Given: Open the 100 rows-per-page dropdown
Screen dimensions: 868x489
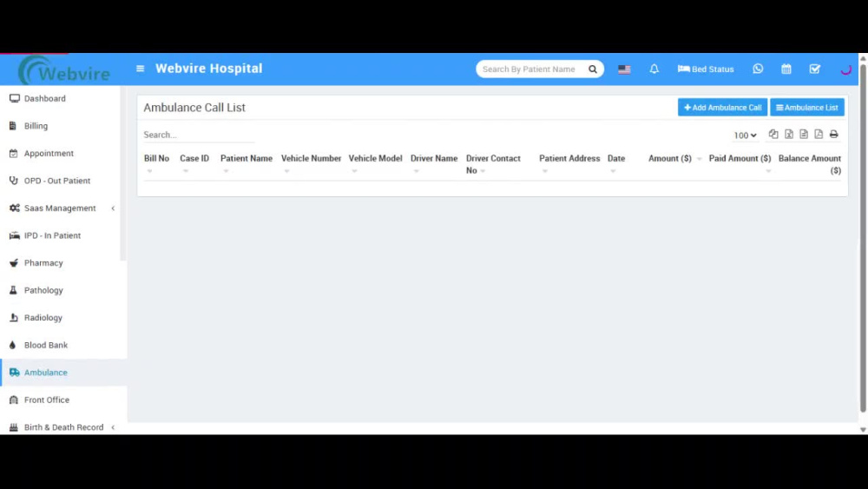Looking at the screenshot, I should pos(745,135).
